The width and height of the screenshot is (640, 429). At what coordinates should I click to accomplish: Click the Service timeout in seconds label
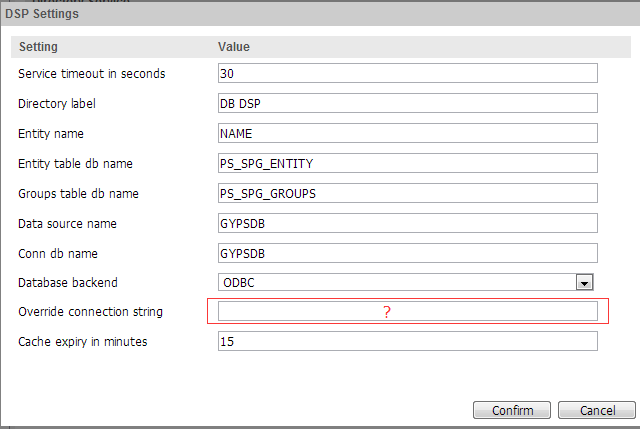point(92,73)
